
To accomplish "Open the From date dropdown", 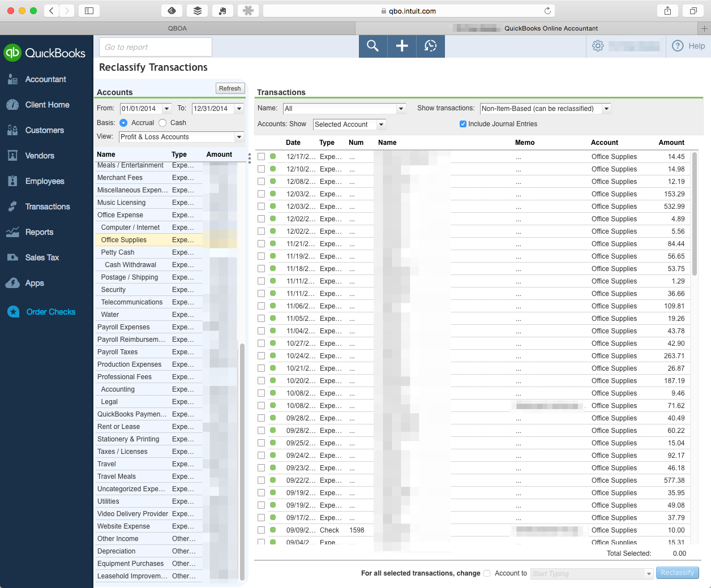I will click(x=167, y=109).
